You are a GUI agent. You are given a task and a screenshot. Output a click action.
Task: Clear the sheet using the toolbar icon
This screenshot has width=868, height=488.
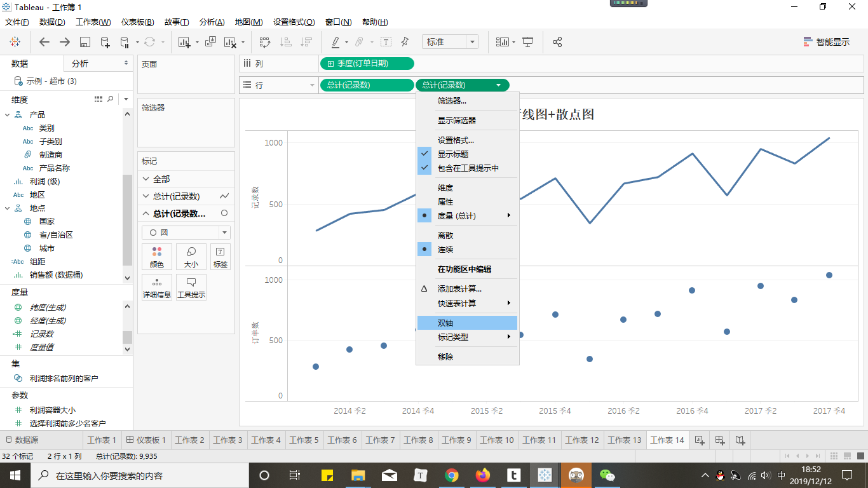pos(230,42)
